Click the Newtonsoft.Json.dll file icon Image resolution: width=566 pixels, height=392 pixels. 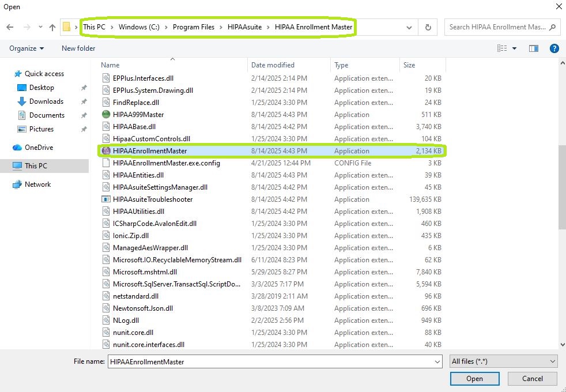point(105,308)
